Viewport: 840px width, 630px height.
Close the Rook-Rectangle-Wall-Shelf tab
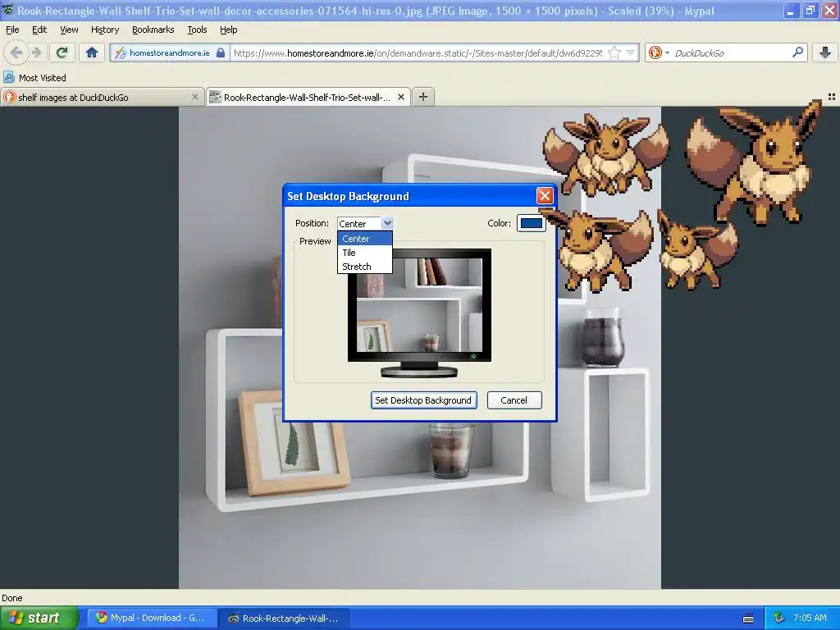(400, 97)
